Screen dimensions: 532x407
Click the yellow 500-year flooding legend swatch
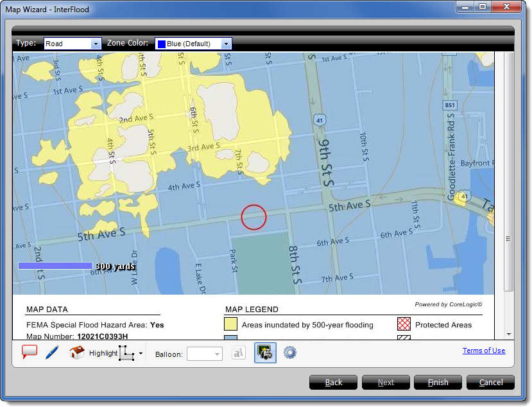231,324
